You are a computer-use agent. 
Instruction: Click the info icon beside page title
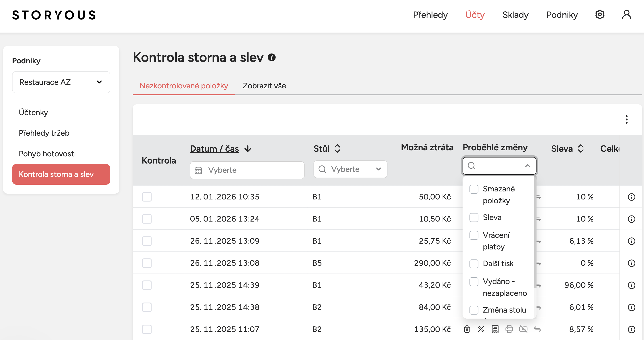[272, 57]
